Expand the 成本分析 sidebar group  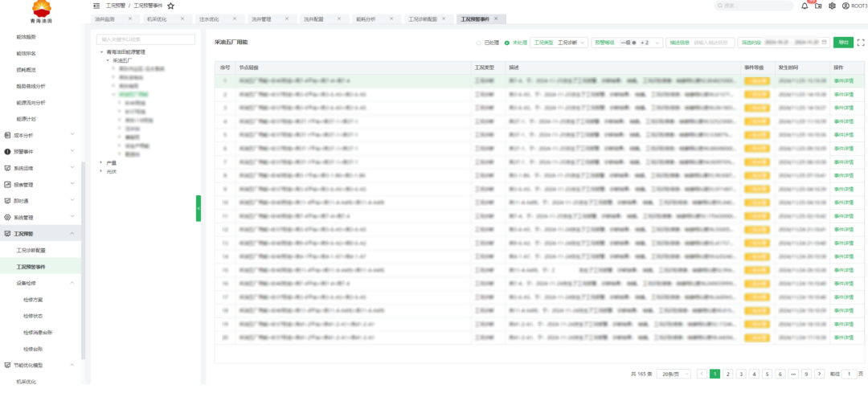tap(72, 134)
